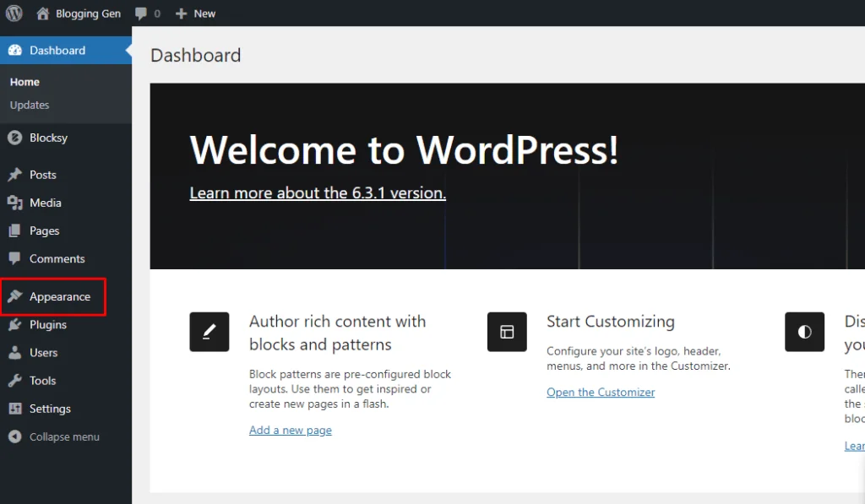This screenshot has width=865, height=504.
Task: Click the Add a new page link
Action: [x=291, y=430]
